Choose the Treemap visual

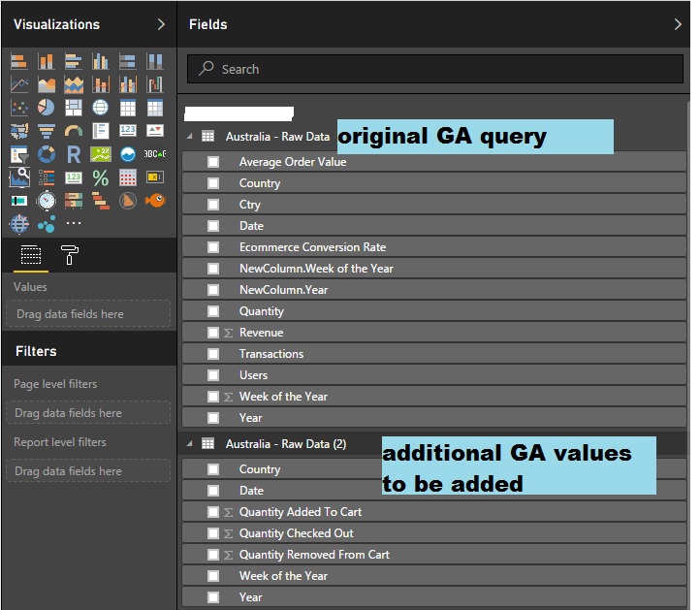point(74,108)
